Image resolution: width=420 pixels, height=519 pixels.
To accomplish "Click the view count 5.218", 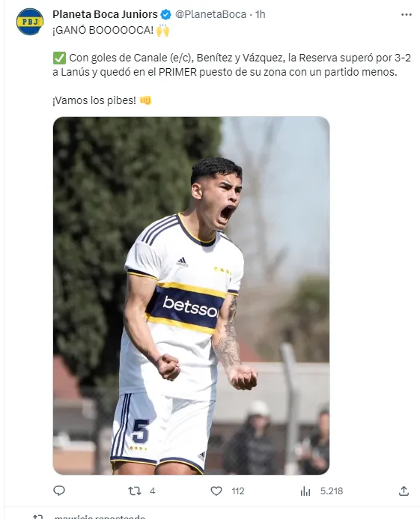I will point(332,491).
